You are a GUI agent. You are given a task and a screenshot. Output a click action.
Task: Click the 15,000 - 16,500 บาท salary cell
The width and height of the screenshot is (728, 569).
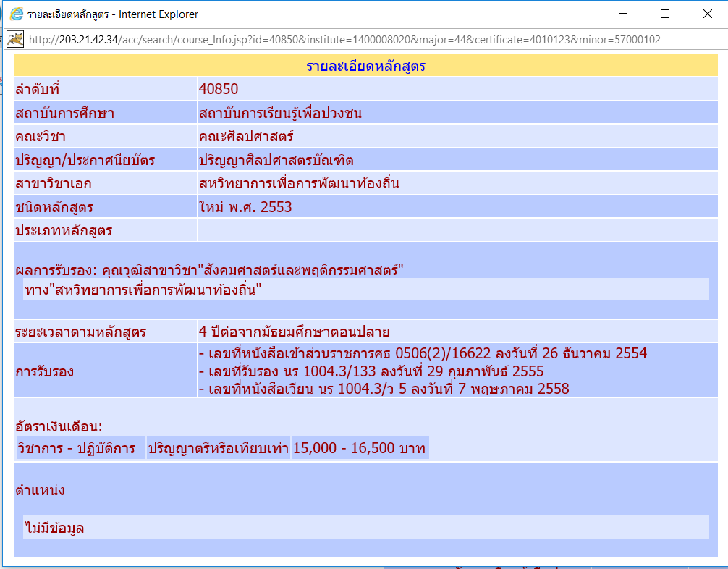tap(360, 448)
